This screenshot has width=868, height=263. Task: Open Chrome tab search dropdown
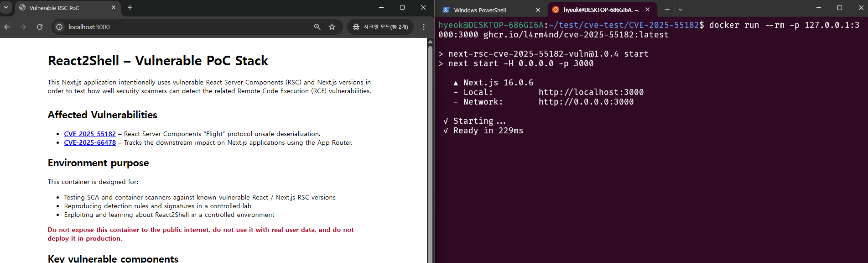click(x=6, y=7)
